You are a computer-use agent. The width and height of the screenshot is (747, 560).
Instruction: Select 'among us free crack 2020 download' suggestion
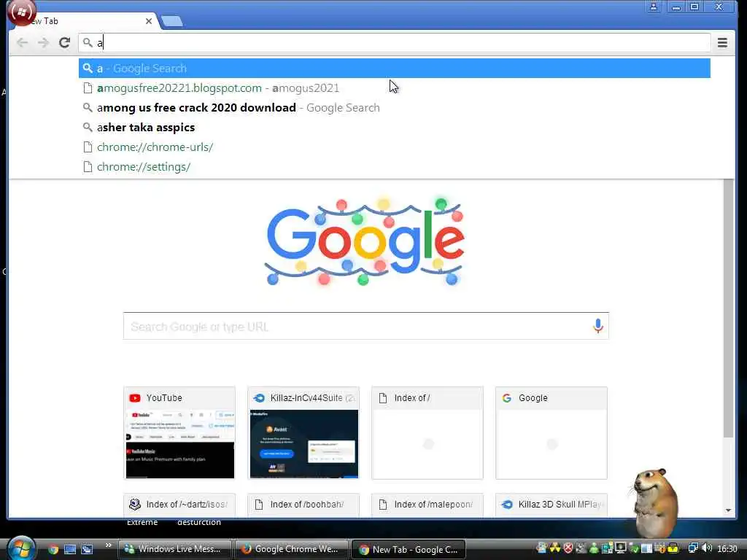click(x=395, y=108)
